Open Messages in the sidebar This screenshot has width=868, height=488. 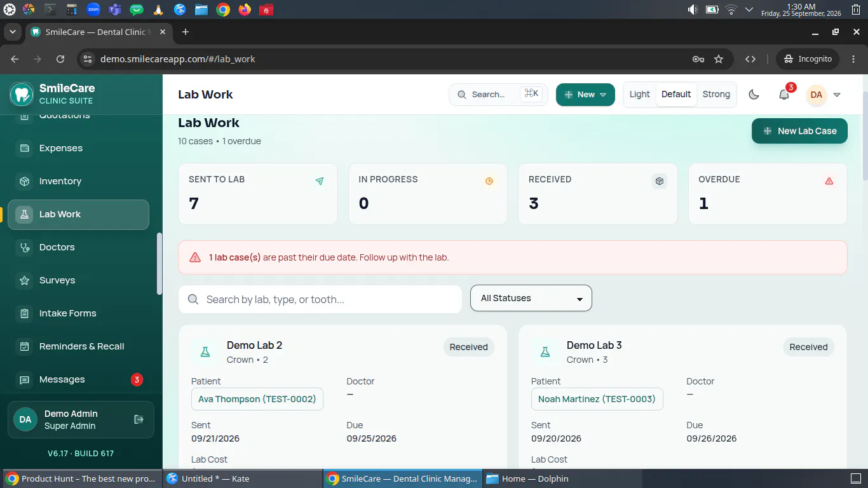click(x=79, y=379)
